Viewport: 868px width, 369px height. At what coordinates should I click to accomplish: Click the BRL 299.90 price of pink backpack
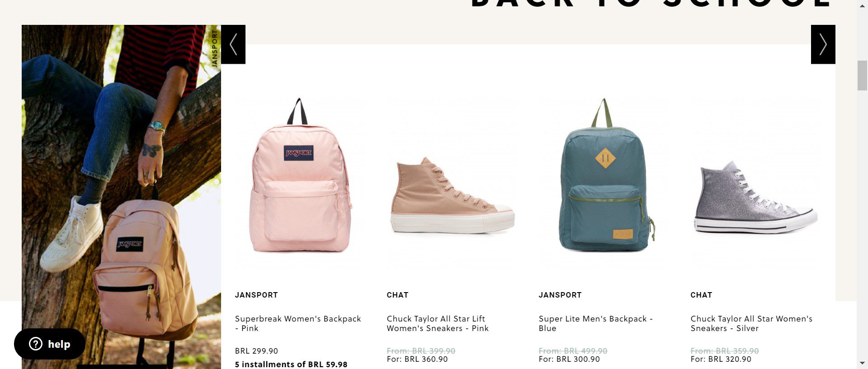(256, 351)
